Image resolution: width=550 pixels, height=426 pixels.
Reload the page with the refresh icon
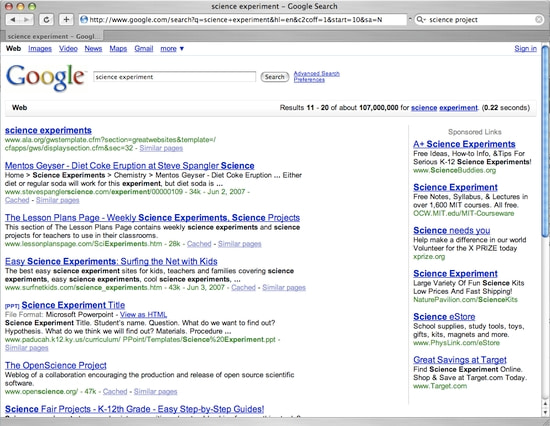pos(46,20)
